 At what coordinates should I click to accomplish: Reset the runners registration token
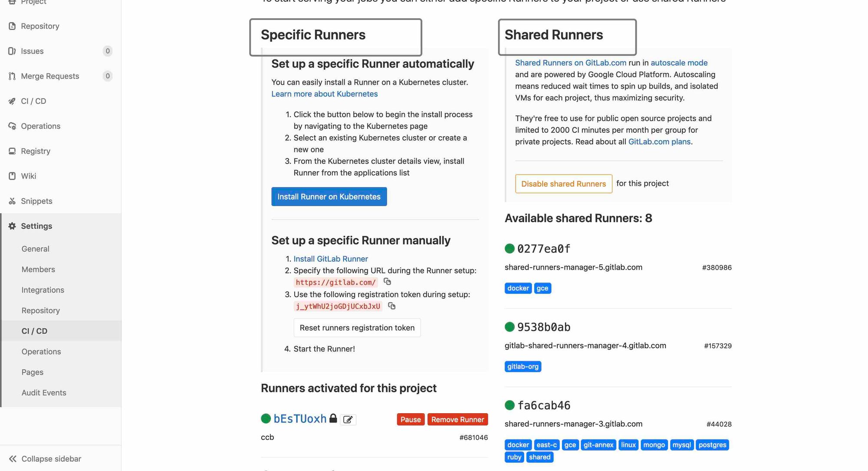coord(357,328)
